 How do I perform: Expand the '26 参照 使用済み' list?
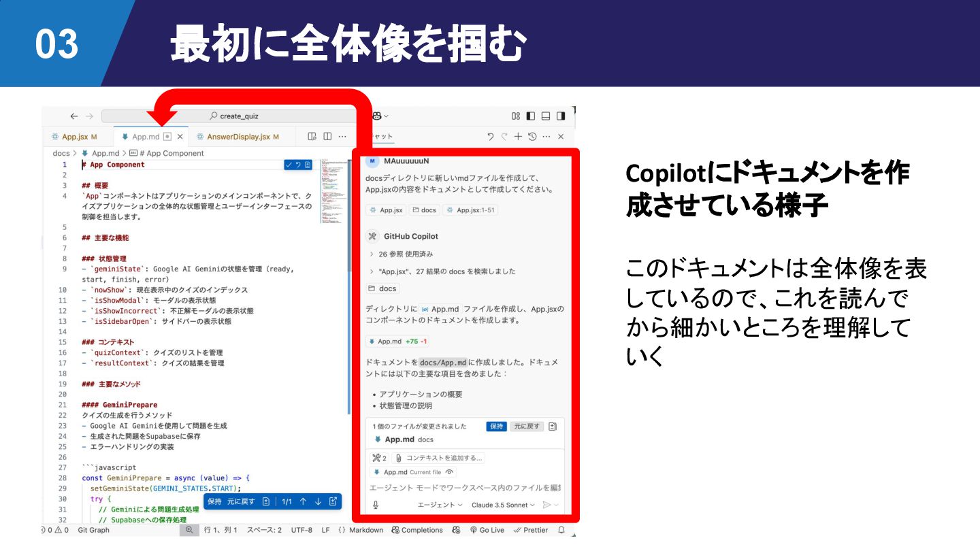coord(400,254)
